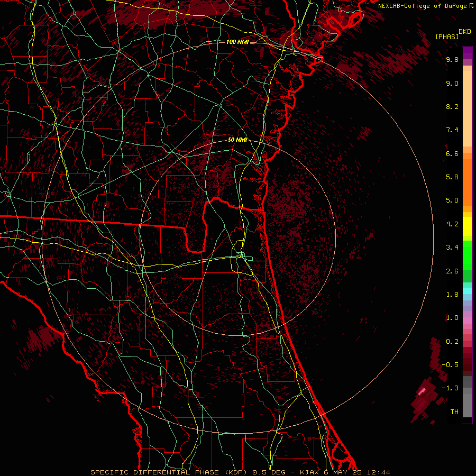The image size is (476, 476).
Task: Click the cyan segment of the color bar
Action: (x=467, y=291)
